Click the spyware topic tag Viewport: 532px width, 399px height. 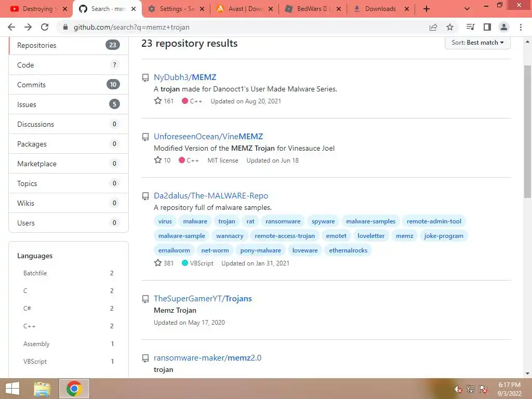[323, 221]
